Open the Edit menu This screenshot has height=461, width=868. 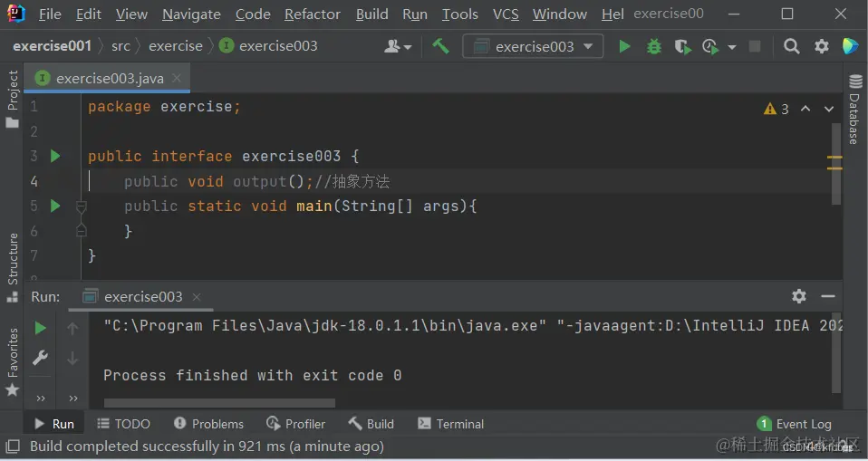[x=89, y=14]
